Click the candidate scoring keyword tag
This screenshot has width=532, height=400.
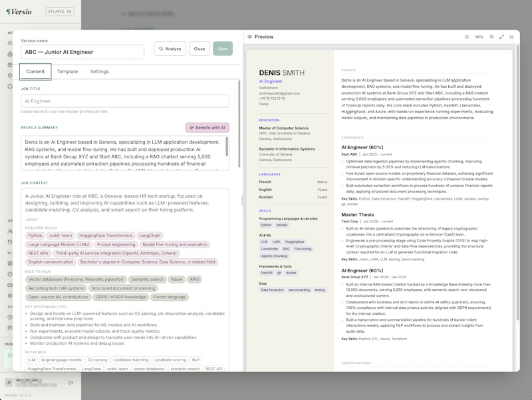coord(170,360)
